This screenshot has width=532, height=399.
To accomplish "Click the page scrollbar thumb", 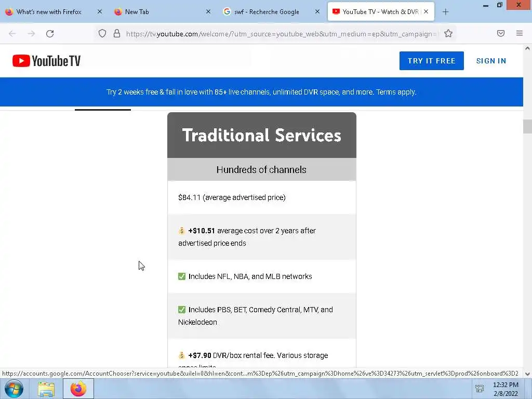I will click(527, 127).
